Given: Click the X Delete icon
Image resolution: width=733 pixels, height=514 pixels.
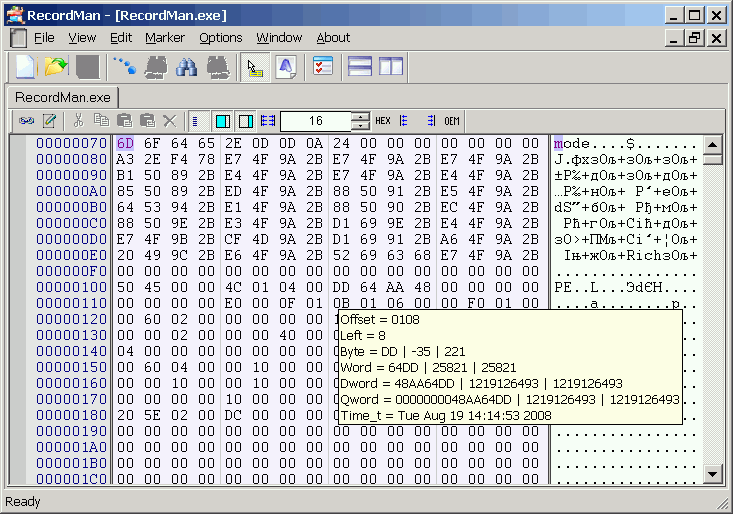Looking at the screenshot, I should (x=170, y=121).
